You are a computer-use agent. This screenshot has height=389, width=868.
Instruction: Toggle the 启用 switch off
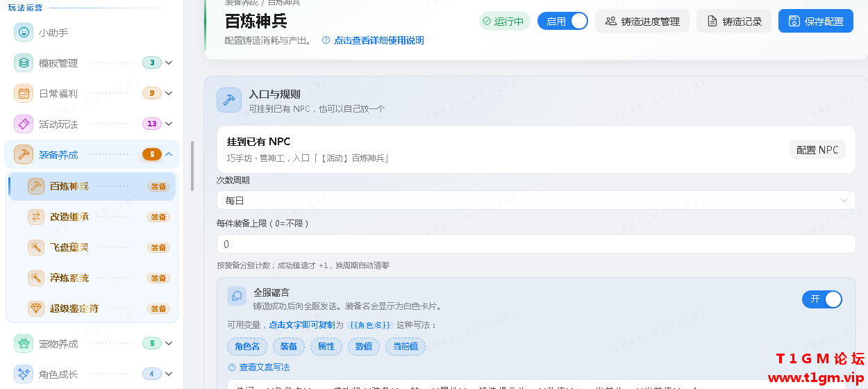tap(563, 21)
